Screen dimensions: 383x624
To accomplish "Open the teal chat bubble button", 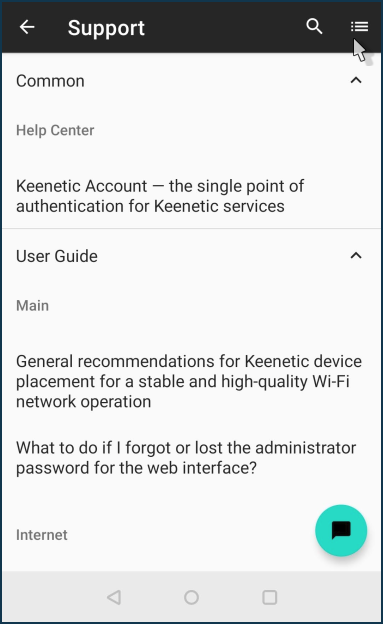I will click(341, 530).
